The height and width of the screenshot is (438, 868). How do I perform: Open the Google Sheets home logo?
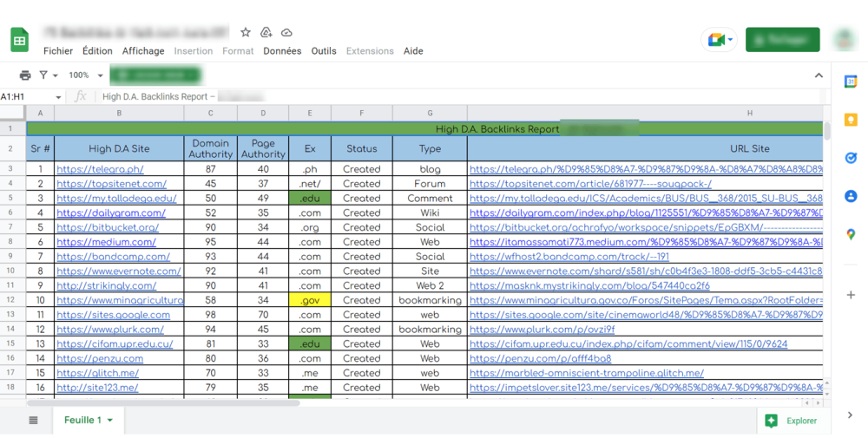[x=19, y=41]
